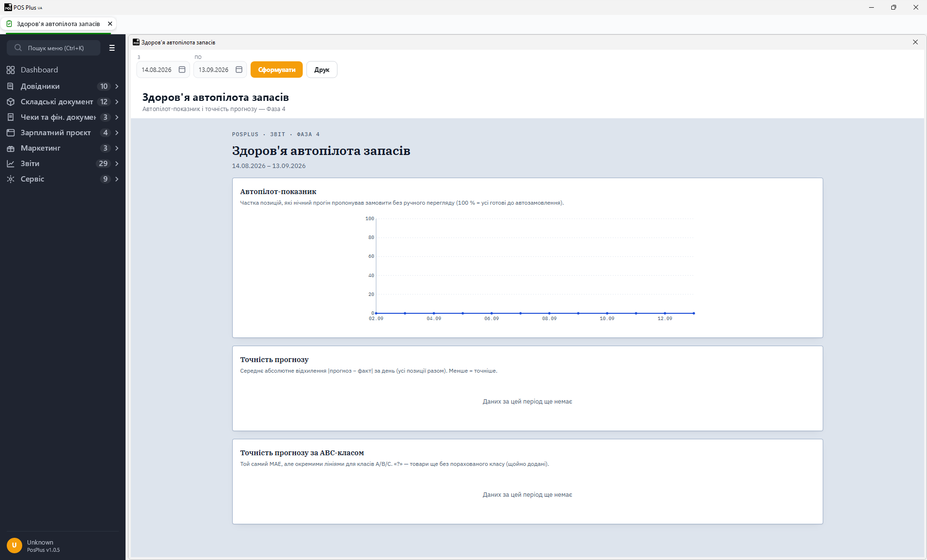Click the Автопілот-показник card heading
The image size is (927, 560).
[278, 192]
